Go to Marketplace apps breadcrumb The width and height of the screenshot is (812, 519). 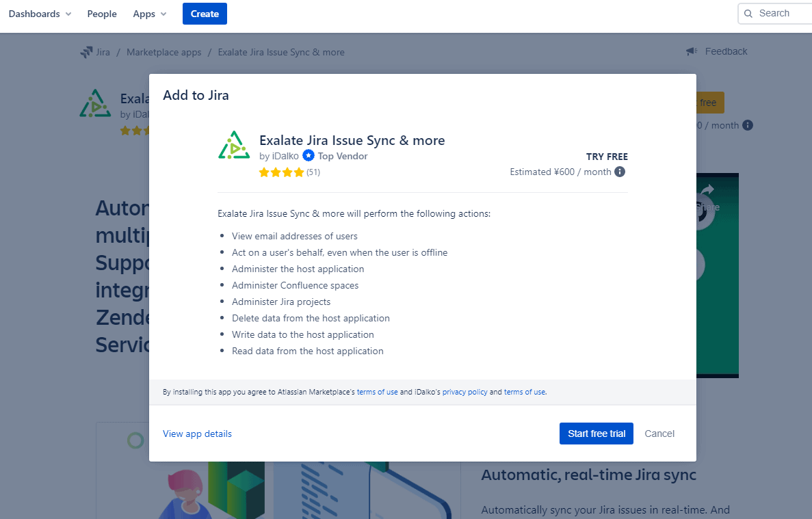click(x=163, y=52)
